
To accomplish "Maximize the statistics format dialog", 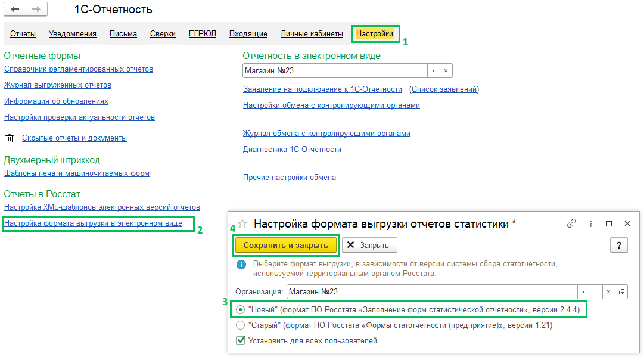I will (609, 223).
